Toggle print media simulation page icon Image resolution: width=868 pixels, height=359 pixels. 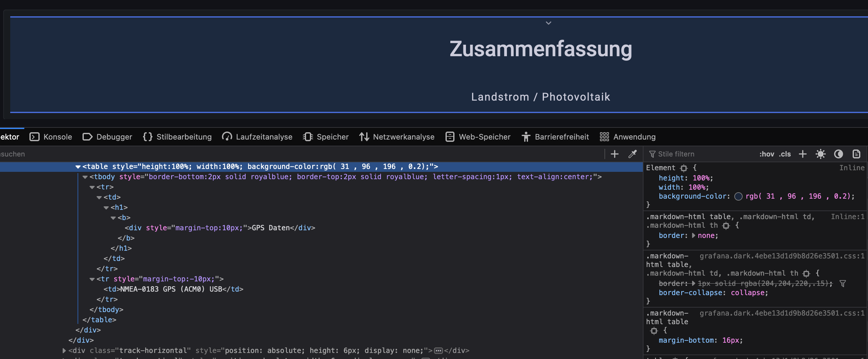tap(856, 154)
